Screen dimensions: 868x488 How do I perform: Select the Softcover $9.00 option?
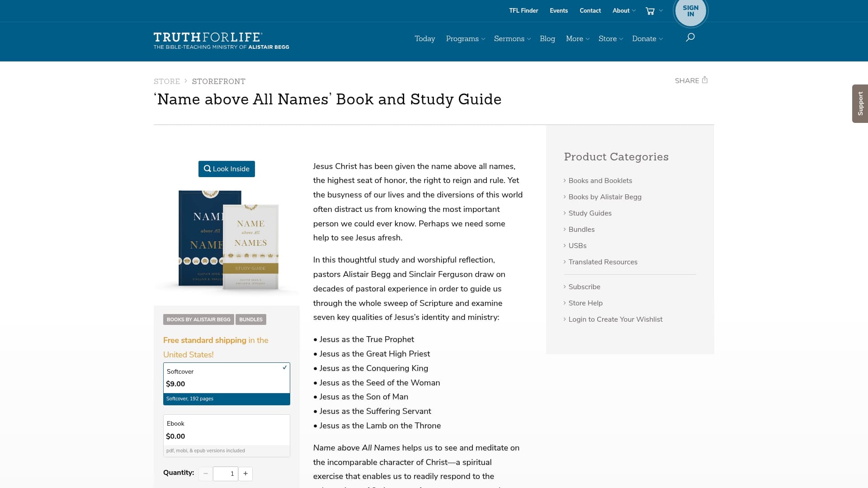[x=226, y=384]
